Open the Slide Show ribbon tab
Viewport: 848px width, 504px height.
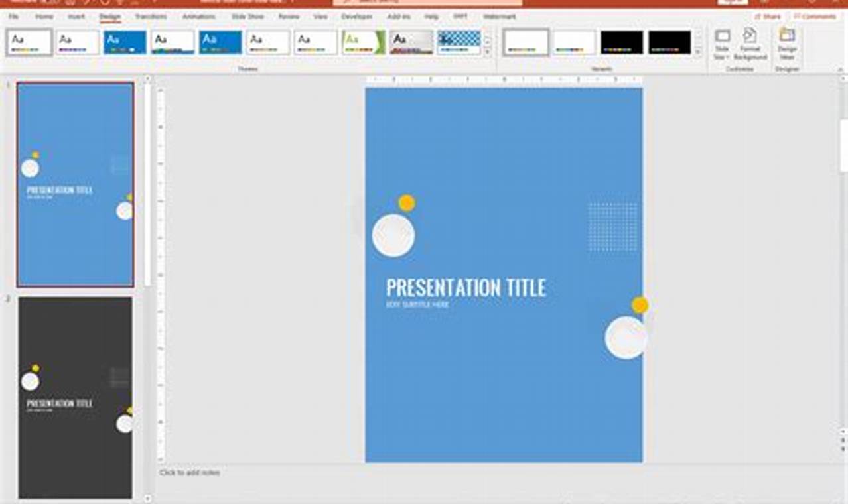coord(247,17)
